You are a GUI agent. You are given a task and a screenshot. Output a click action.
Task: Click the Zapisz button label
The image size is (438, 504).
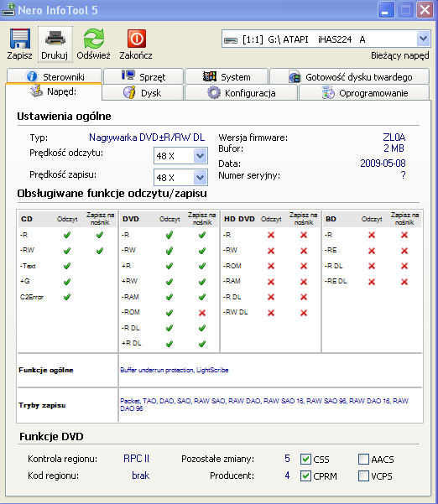click(19, 55)
